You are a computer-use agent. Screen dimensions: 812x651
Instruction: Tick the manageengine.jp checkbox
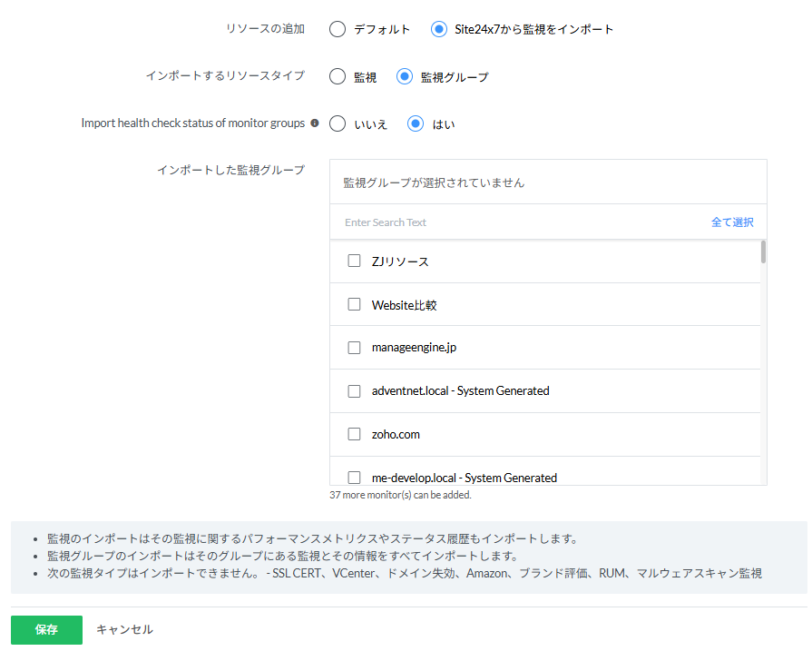tap(354, 348)
